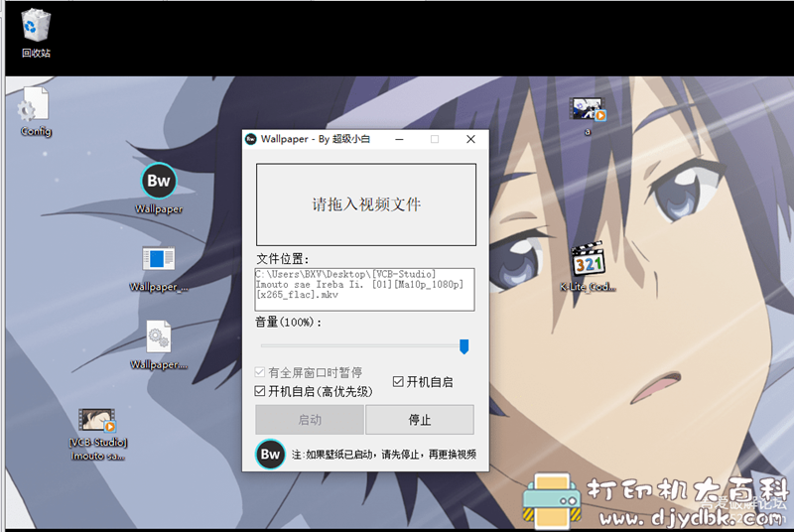The width and height of the screenshot is (794, 532).
Task: Click the volume slider thumb
Action: pyautogui.click(x=463, y=346)
